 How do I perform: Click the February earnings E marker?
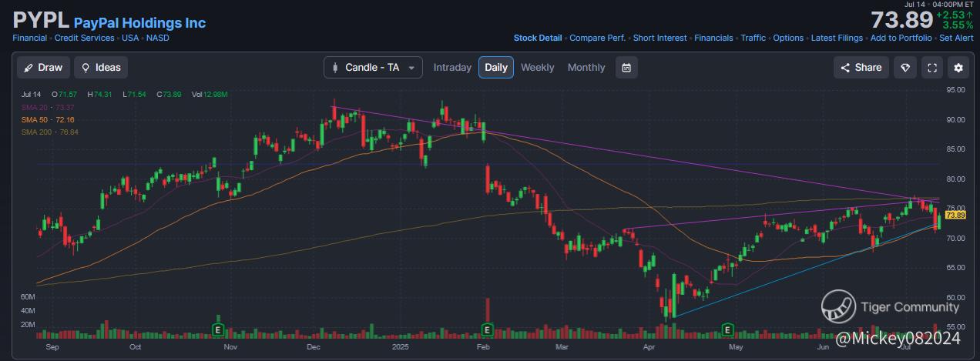point(487,329)
